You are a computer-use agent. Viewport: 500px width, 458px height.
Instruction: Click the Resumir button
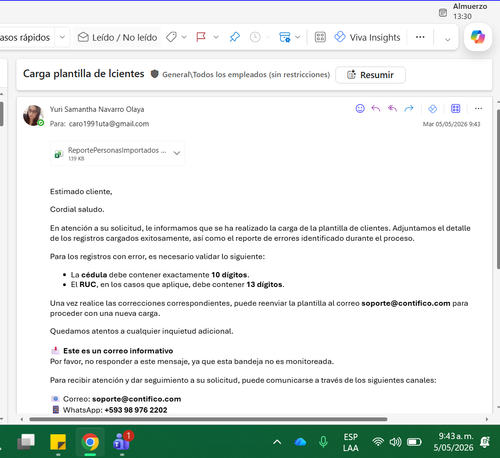coord(370,75)
